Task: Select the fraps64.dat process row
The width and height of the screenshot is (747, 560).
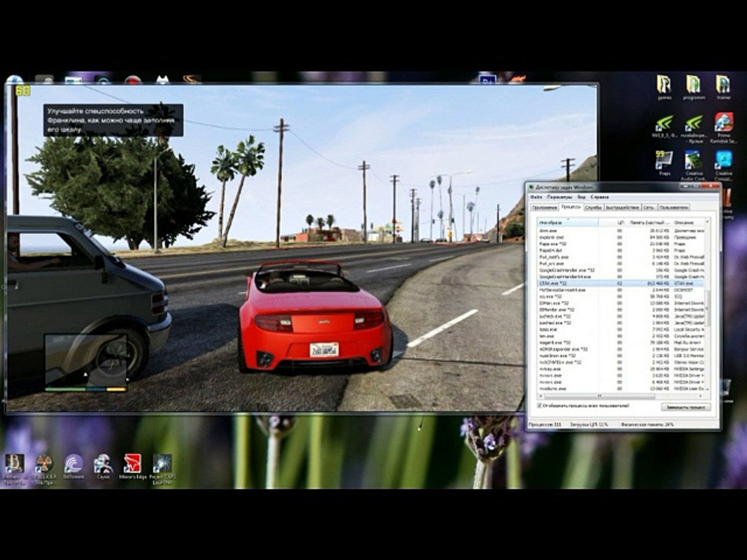Action: pos(621,250)
